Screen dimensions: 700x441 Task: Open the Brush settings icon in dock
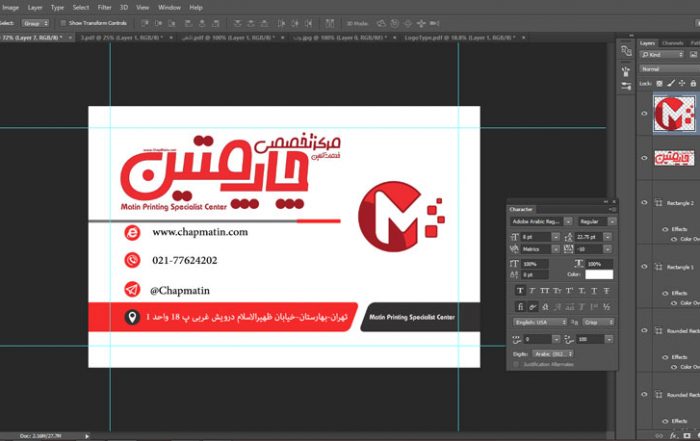coord(626,86)
